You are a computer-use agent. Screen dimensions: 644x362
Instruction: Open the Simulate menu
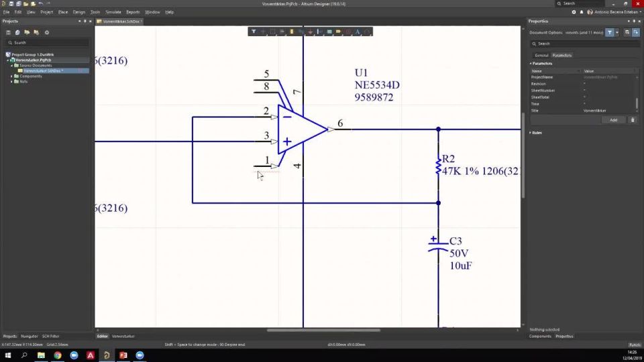(x=113, y=12)
